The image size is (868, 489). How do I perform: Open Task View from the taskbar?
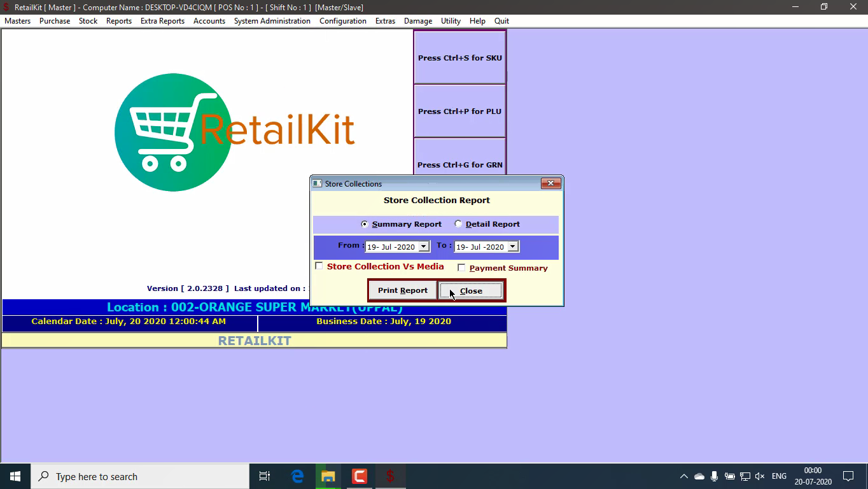pos(265,476)
